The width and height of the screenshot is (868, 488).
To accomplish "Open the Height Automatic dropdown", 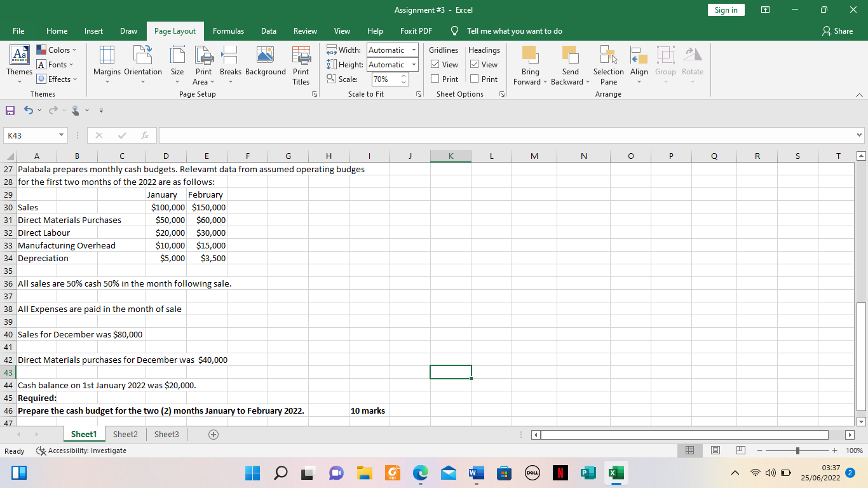I will (x=414, y=64).
